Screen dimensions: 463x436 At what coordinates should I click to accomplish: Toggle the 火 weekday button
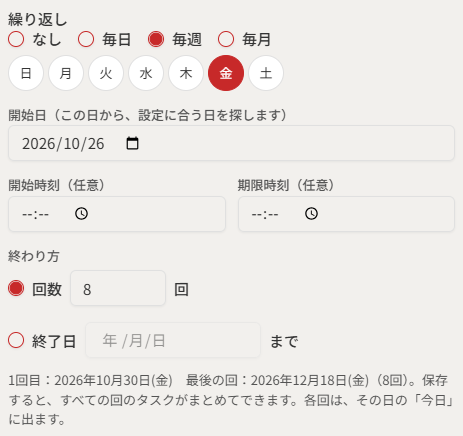coord(106,73)
